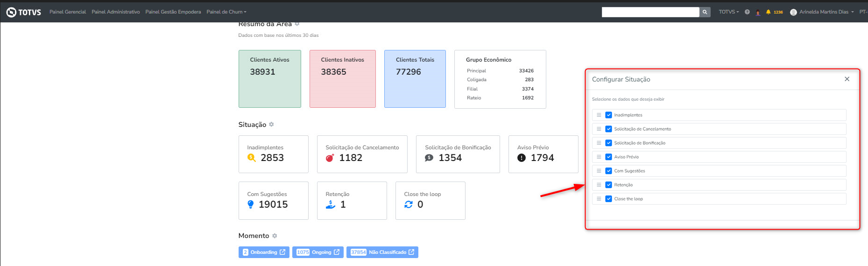Click the Solicitação de Cancelamento count 1182

pyautogui.click(x=351, y=158)
